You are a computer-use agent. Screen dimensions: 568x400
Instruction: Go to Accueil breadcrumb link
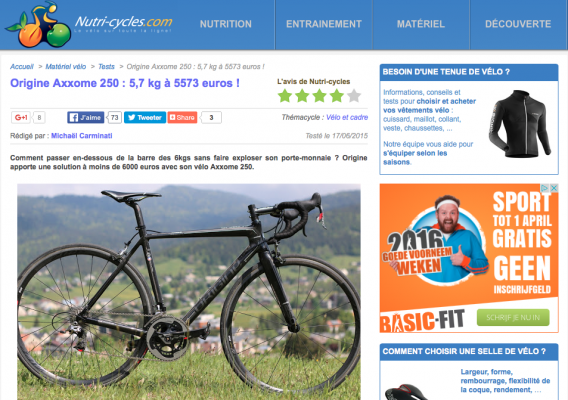coord(22,67)
